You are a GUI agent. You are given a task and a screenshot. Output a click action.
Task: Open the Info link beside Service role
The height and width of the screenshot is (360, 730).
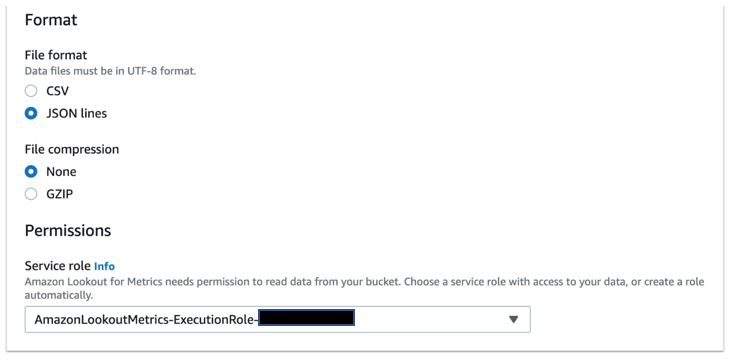coord(104,266)
